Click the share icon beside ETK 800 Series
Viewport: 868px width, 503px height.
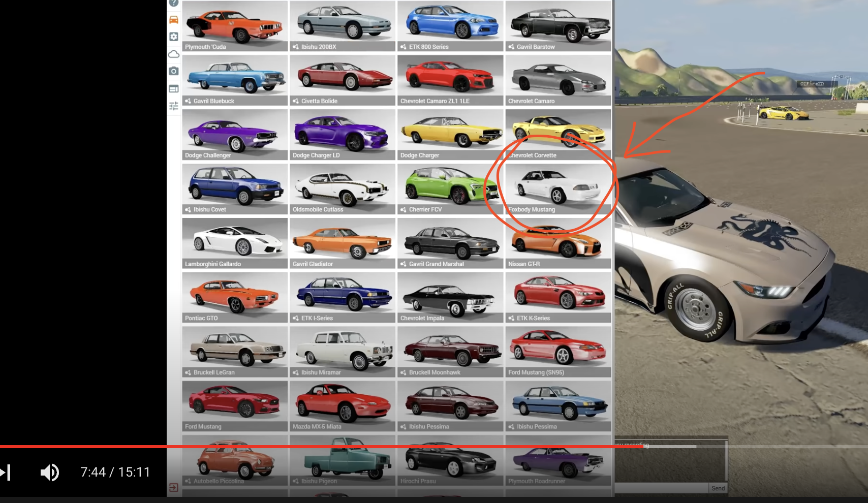403,47
